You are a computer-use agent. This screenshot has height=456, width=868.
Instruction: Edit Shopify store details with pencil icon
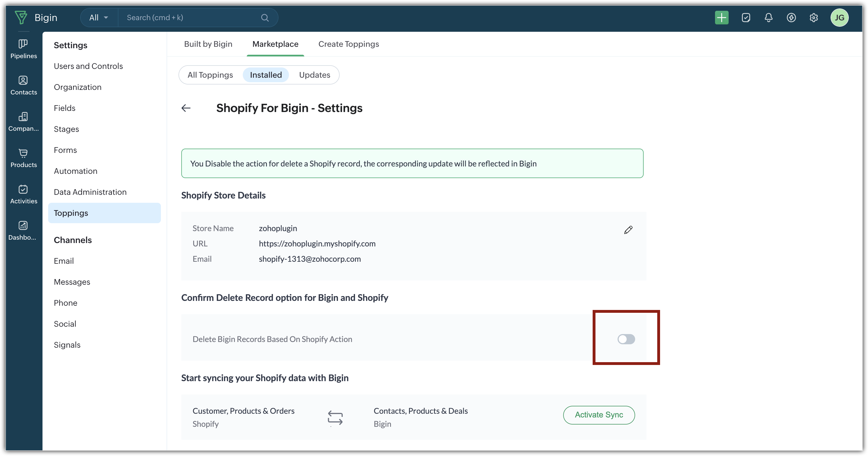628,230
